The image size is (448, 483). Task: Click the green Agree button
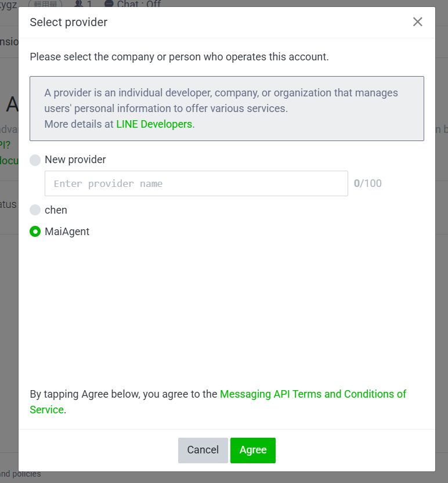coord(252,450)
